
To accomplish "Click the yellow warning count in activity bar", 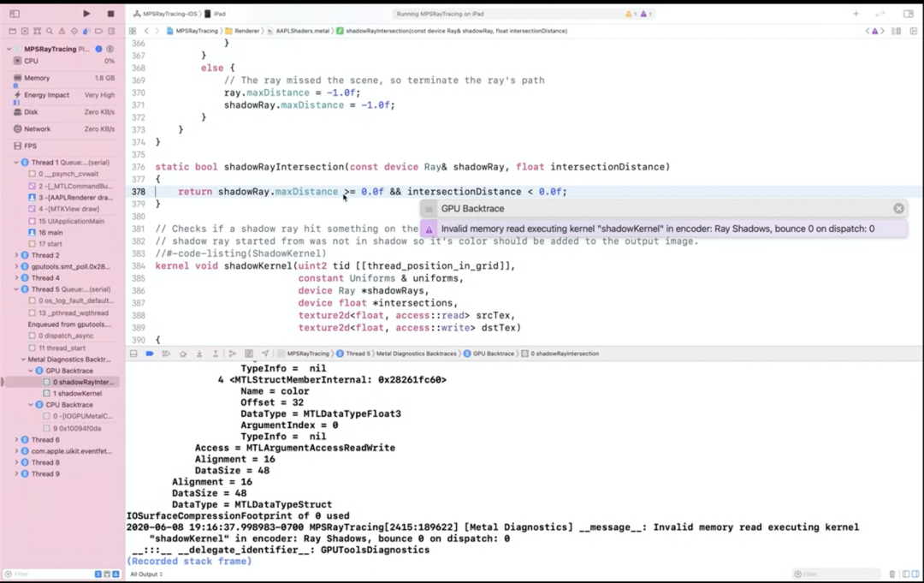I will pyautogui.click(x=631, y=14).
